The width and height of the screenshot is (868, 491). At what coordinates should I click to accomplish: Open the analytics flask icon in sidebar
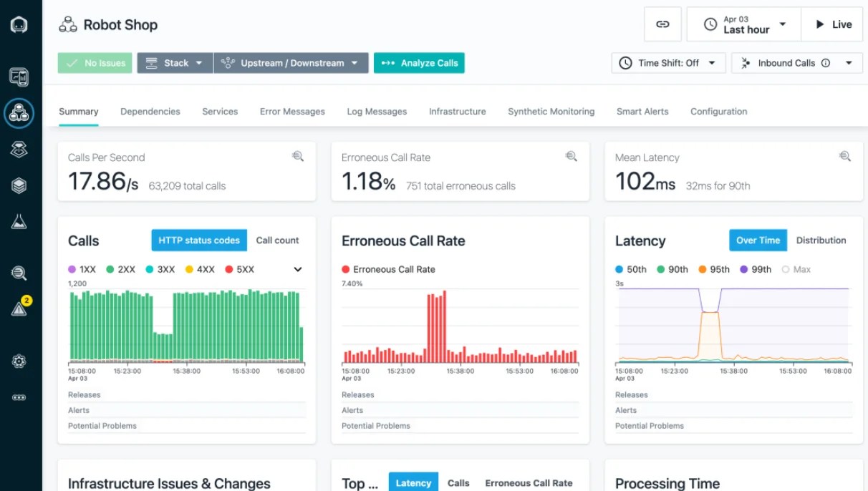pos(19,220)
